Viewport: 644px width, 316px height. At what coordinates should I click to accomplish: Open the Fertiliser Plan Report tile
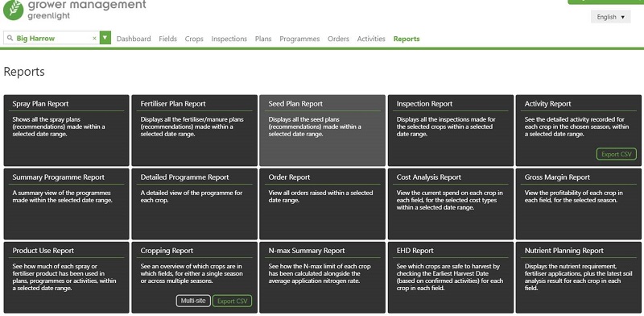click(x=195, y=131)
